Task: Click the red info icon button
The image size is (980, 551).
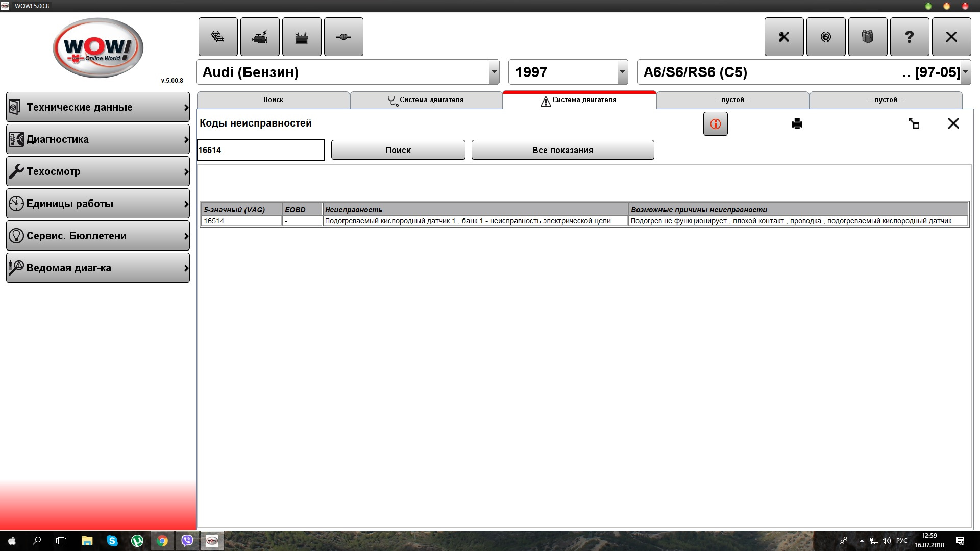Action: (x=716, y=124)
